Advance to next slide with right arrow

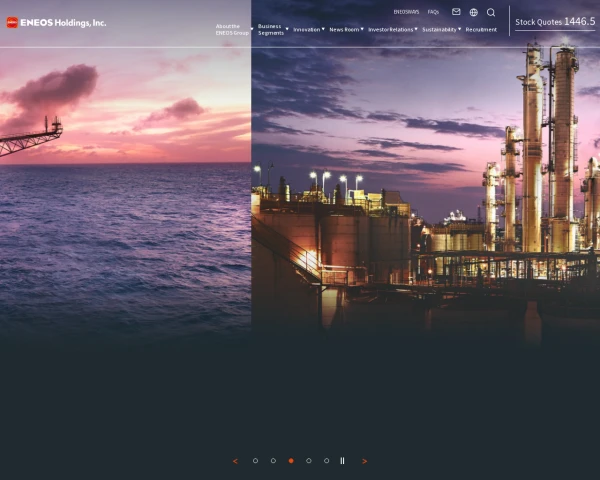click(x=364, y=461)
